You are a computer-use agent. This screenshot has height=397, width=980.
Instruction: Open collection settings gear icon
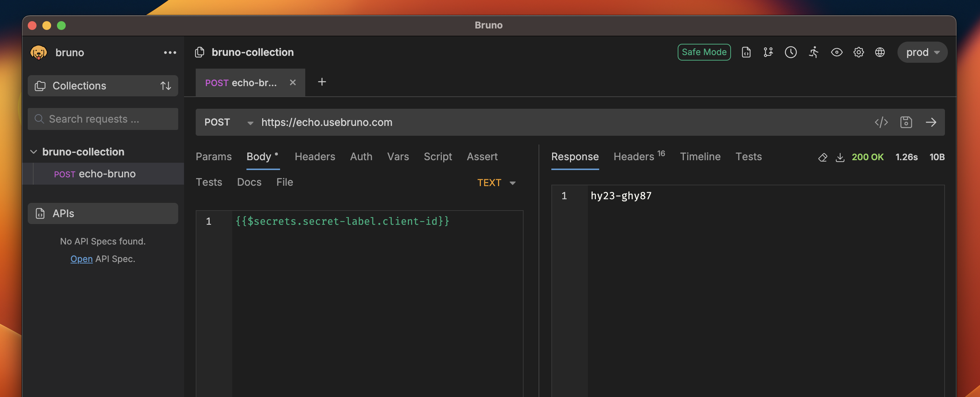coord(858,52)
